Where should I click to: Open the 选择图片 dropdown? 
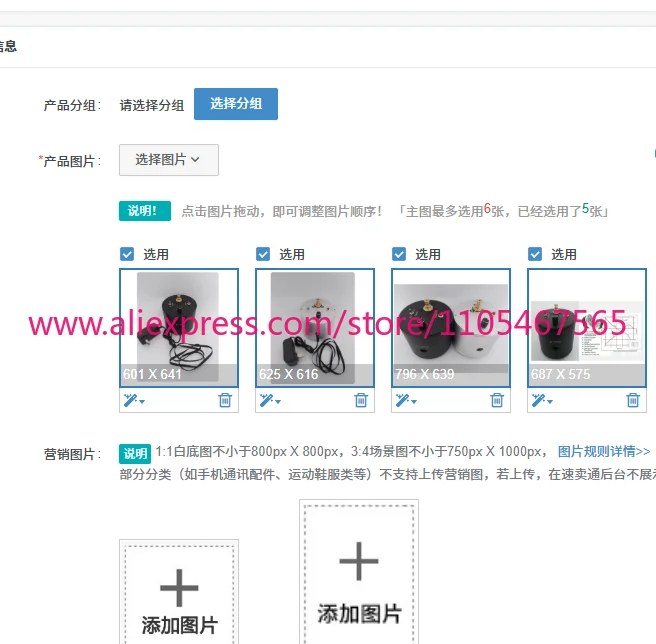169,160
